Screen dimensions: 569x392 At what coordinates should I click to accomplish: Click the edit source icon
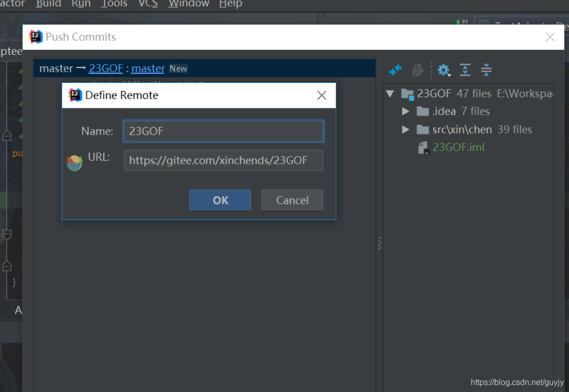[x=418, y=70]
